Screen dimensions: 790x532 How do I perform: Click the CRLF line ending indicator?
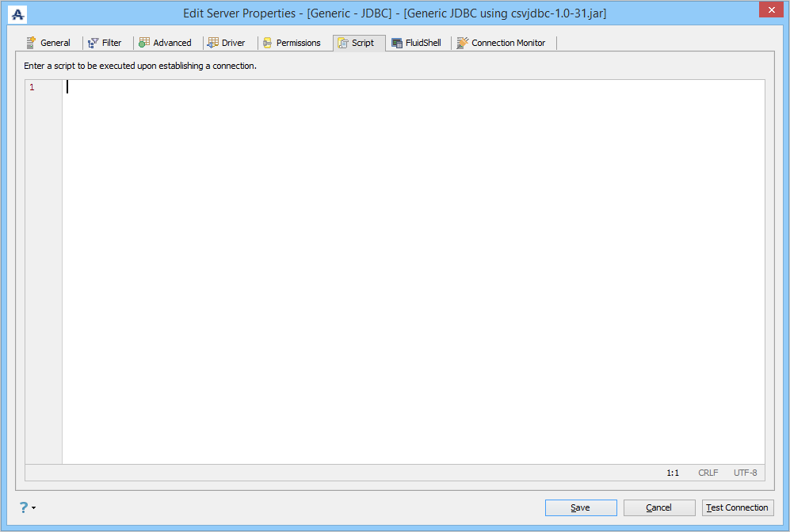pyautogui.click(x=708, y=473)
